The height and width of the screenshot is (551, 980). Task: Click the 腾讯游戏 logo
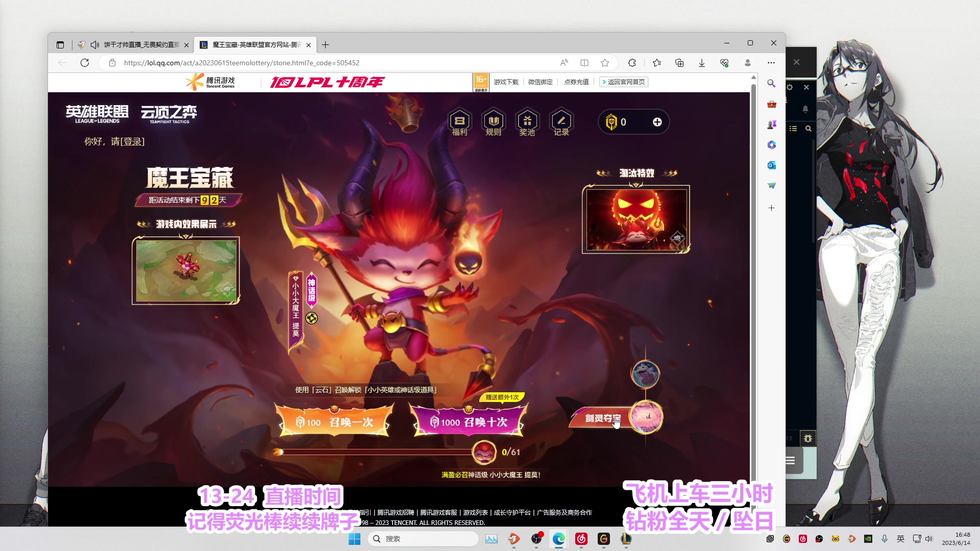(x=210, y=82)
